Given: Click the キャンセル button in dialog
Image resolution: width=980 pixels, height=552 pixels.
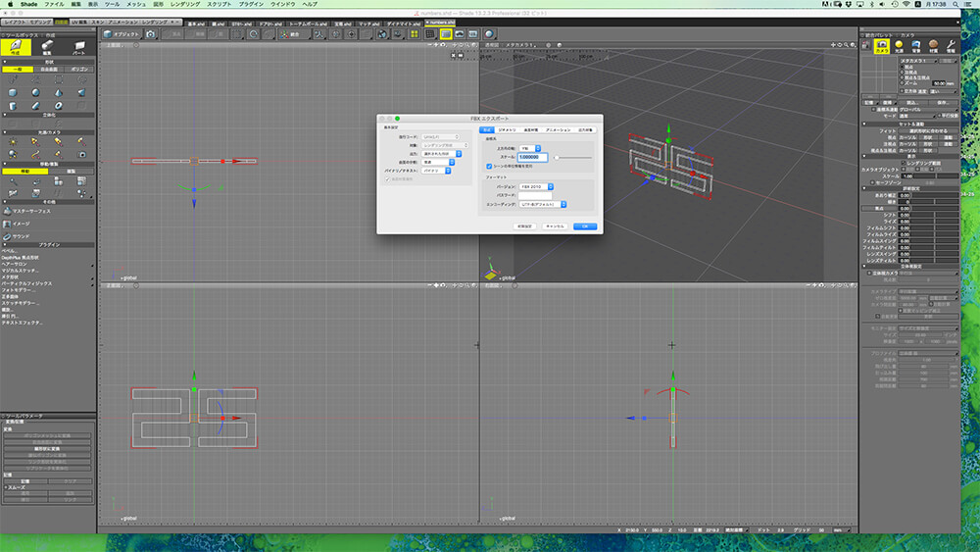Looking at the screenshot, I should [556, 226].
